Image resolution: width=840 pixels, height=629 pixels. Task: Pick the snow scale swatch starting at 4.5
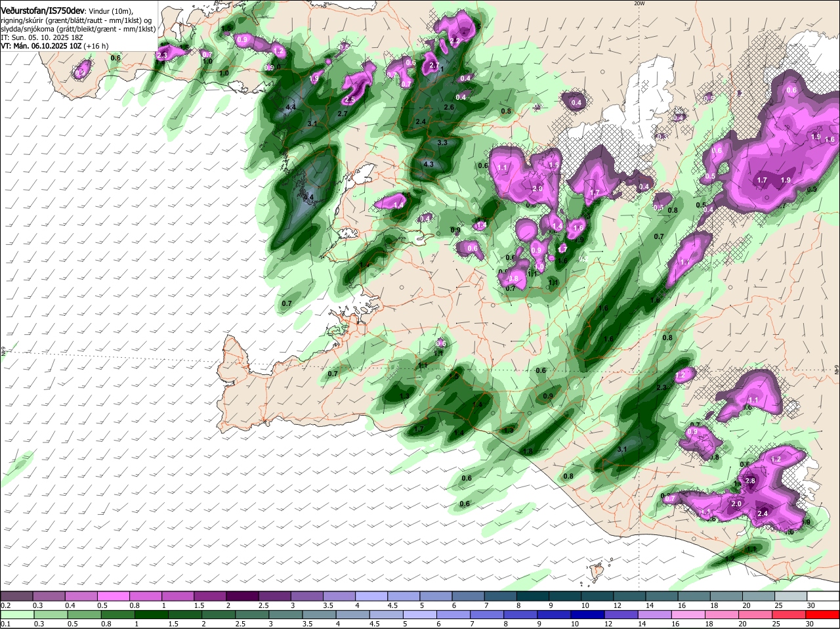coord(403,596)
